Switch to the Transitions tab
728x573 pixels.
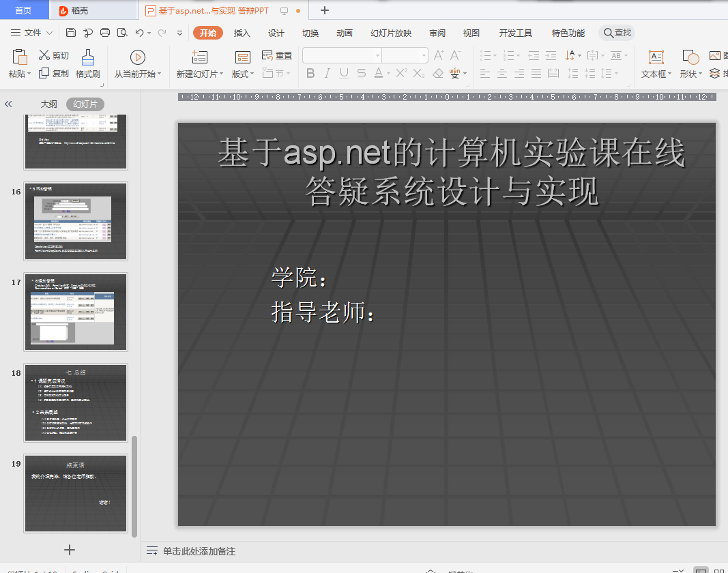[x=310, y=33]
